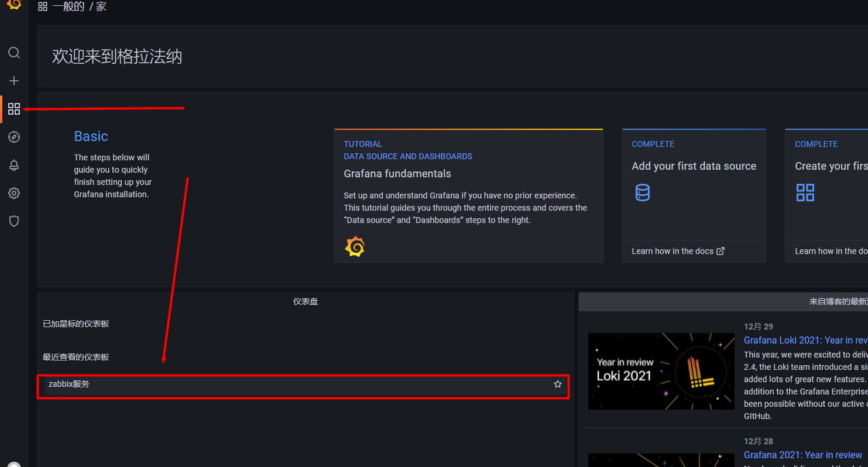Click DATA SOURCE AND DASHBOARDS label
This screenshot has height=467, width=868.
[408, 156]
